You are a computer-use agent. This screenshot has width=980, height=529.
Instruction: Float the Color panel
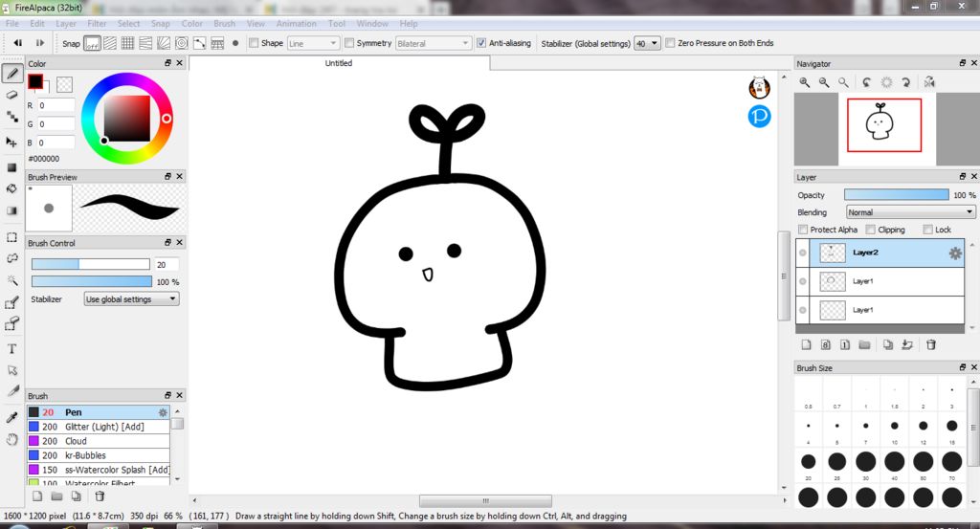pyautogui.click(x=167, y=63)
